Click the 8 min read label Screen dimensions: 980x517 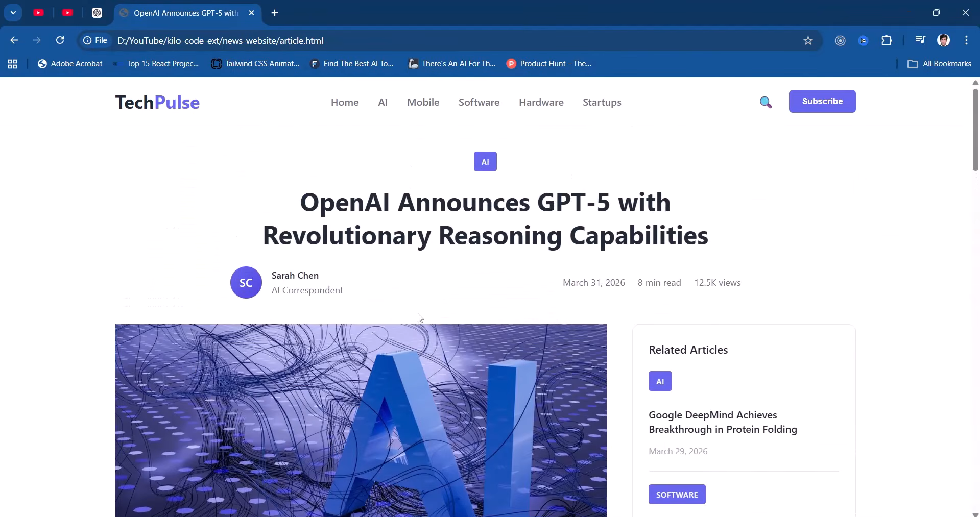(659, 283)
